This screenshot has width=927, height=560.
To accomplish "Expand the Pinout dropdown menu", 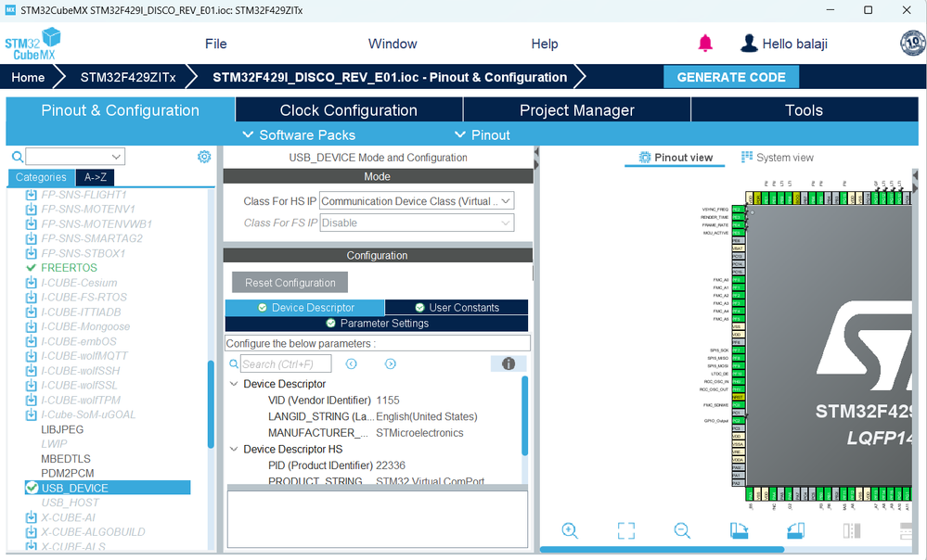I will 483,134.
